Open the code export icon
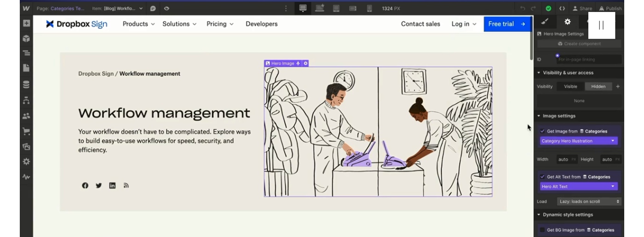This screenshot has height=237, width=644. pyautogui.click(x=562, y=8)
